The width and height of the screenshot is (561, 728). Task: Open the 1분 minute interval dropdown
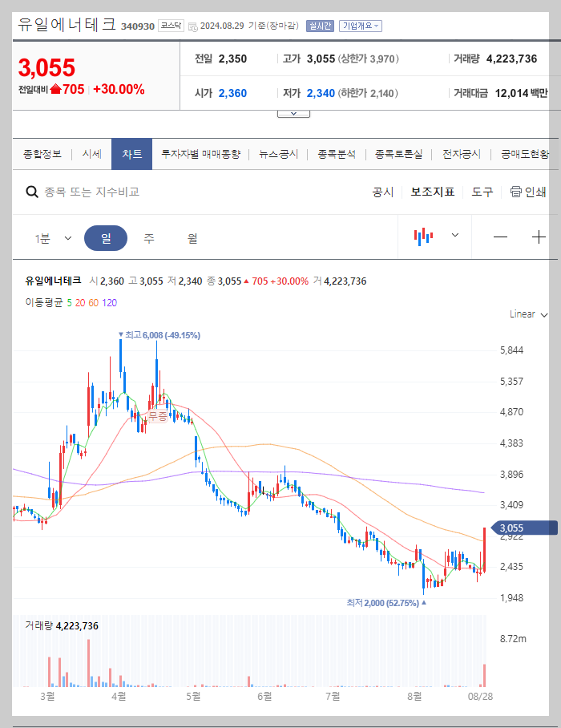click(53, 237)
